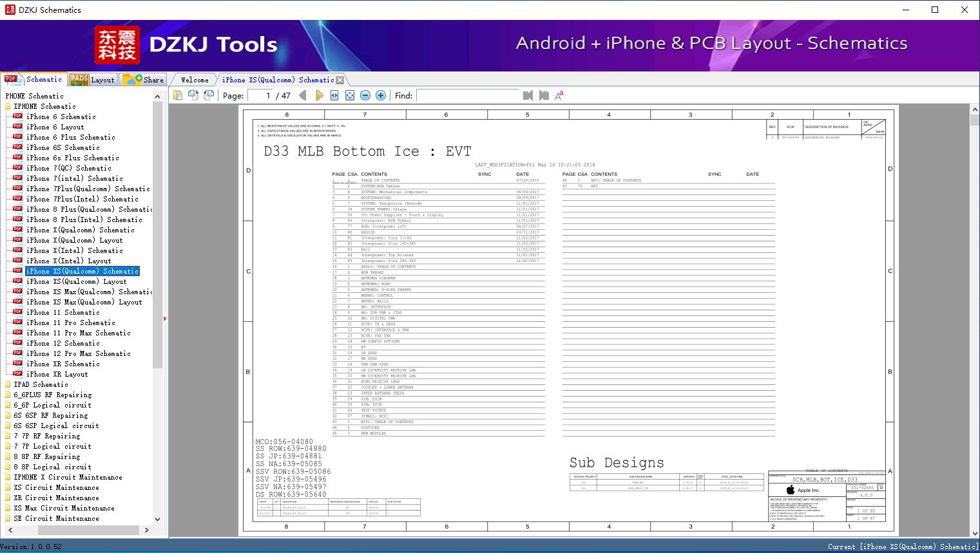Click the fit page icon
This screenshot has height=553, width=980.
(x=350, y=95)
